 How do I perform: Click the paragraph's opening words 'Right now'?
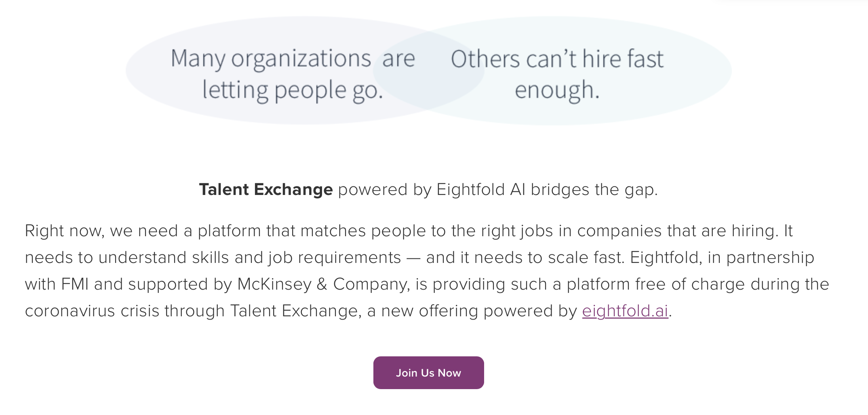tap(64, 231)
